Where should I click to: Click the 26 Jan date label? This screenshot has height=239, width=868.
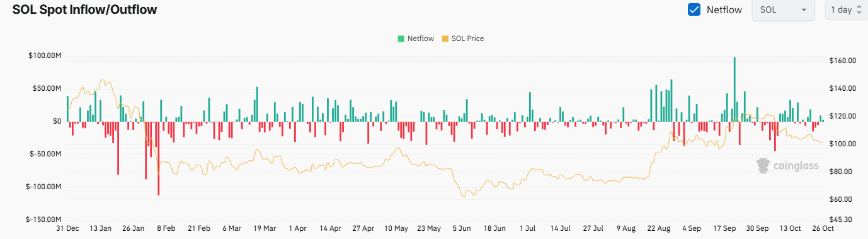tap(134, 228)
